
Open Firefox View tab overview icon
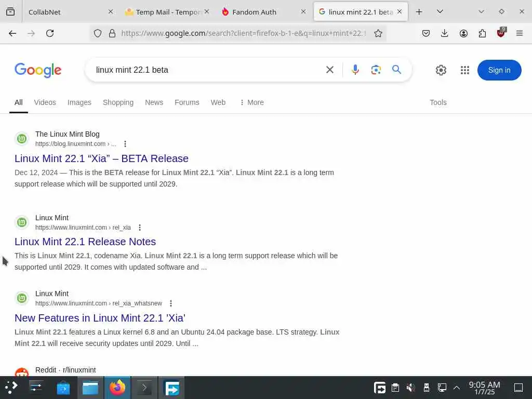click(x=10, y=12)
